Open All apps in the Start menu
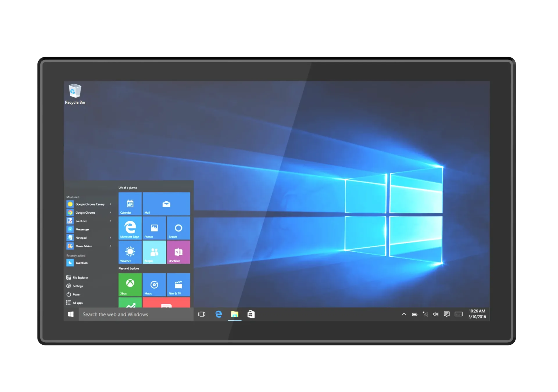Screen dimensions: 558x392 pyautogui.click(x=75, y=303)
